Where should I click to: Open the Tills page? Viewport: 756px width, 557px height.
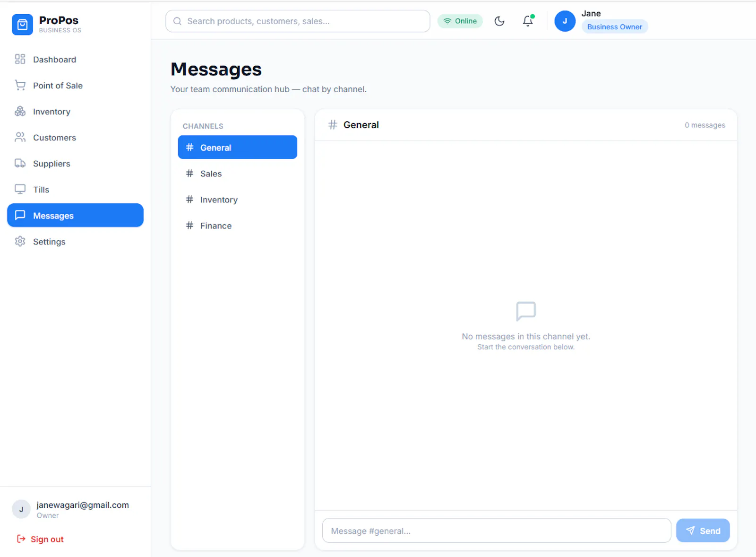(x=75, y=189)
